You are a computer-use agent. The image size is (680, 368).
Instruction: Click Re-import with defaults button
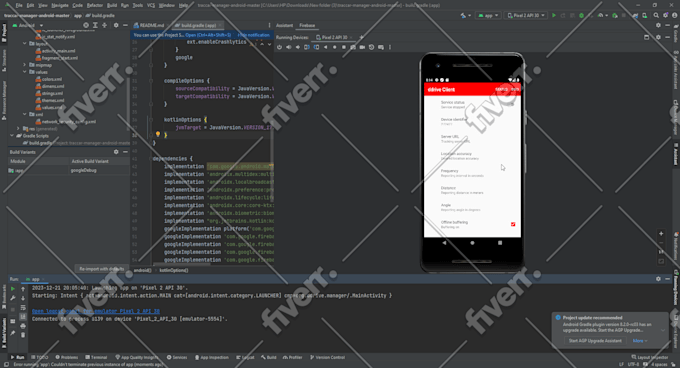click(102, 269)
